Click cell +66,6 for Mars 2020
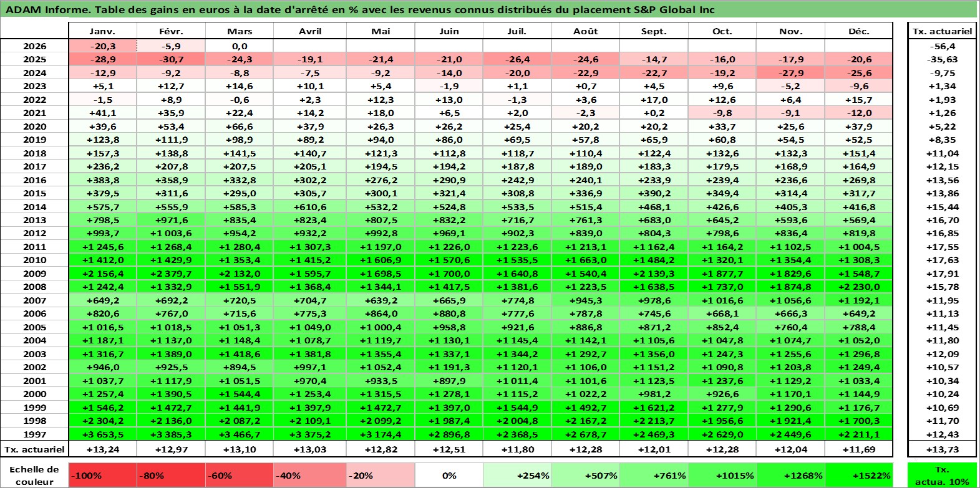 pos(240,127)
